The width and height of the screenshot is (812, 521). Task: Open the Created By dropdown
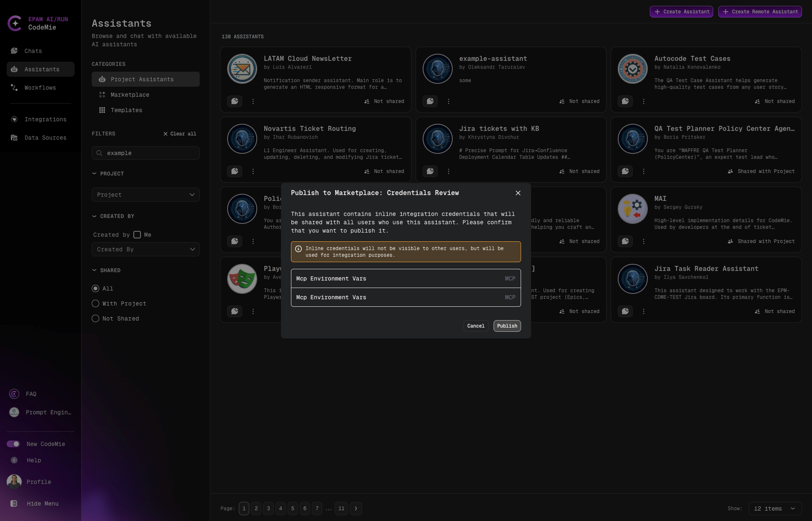pos(145,249)
